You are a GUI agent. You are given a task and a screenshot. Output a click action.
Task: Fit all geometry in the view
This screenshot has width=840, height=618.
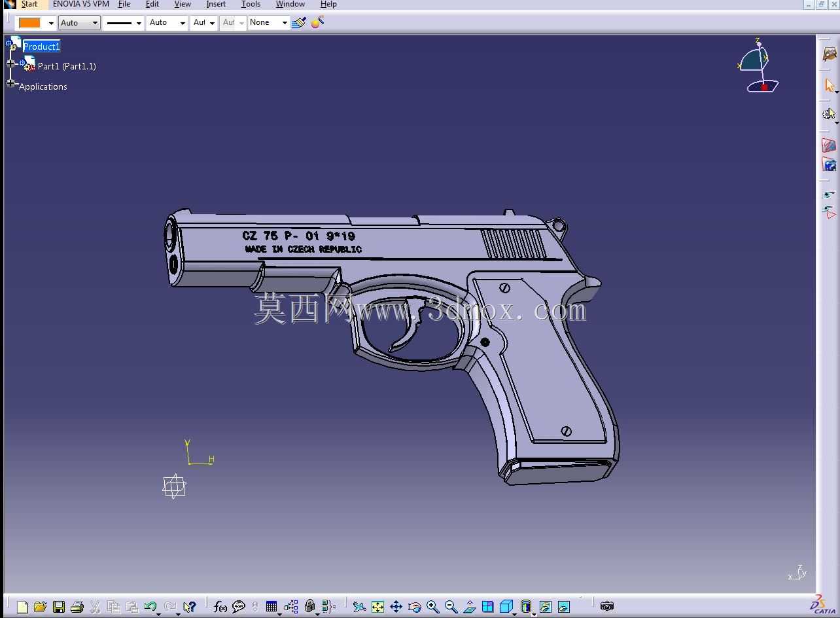pos(377,607)
